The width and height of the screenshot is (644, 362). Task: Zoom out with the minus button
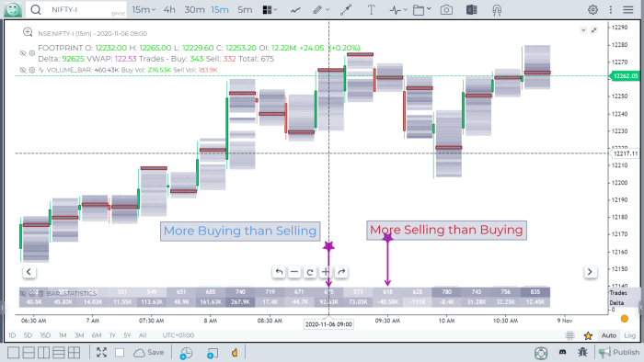click(294, 272)
